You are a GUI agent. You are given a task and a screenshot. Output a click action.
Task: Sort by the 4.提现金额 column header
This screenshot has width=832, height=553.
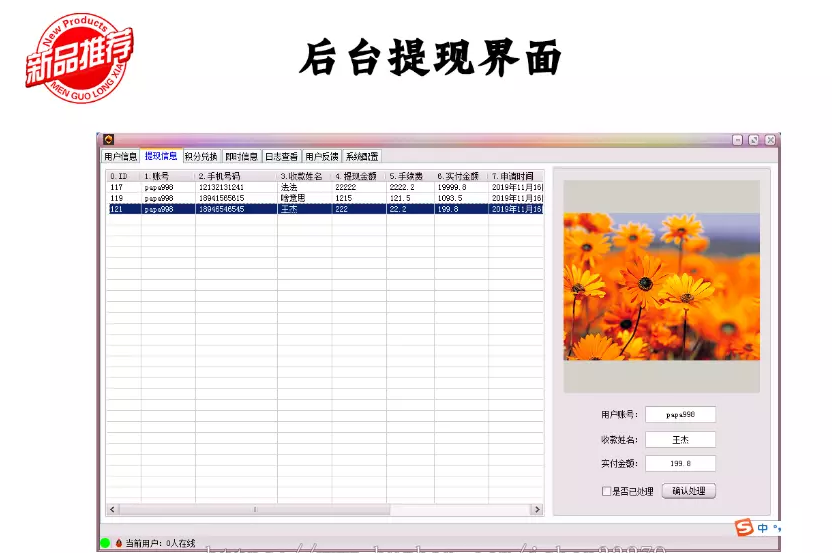[359, 176]
